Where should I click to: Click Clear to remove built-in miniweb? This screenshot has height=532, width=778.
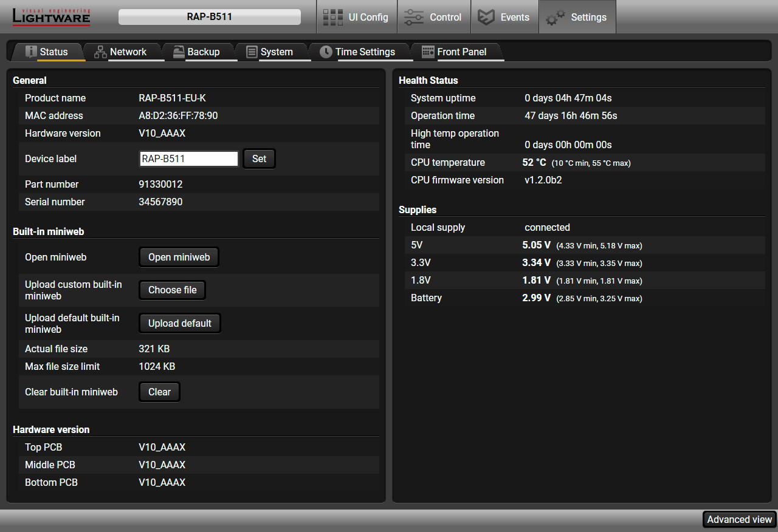[x=159, y=392]
